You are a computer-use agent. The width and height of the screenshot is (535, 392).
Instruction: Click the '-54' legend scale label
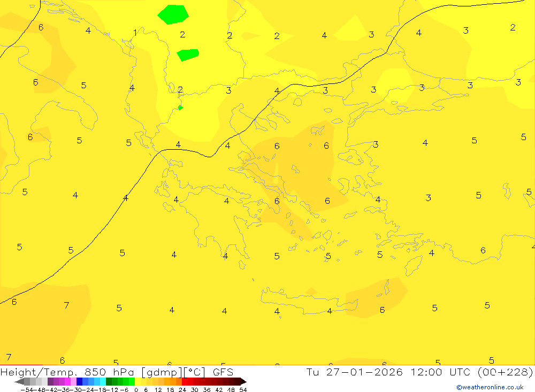point(27,390)
